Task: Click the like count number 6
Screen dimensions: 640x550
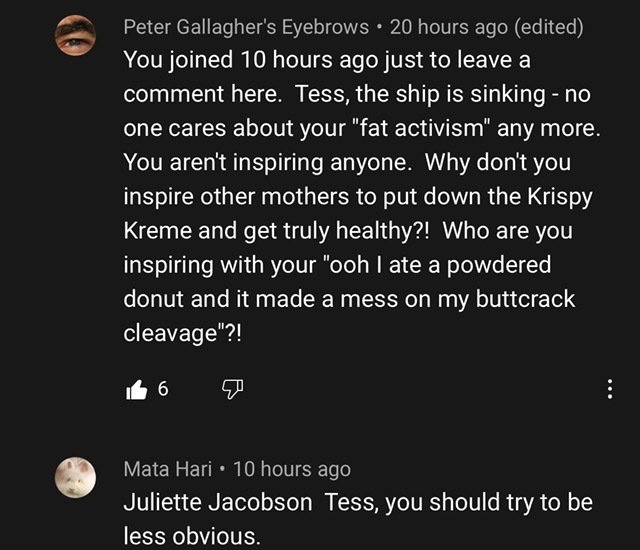Action: [x=163, y=389]
